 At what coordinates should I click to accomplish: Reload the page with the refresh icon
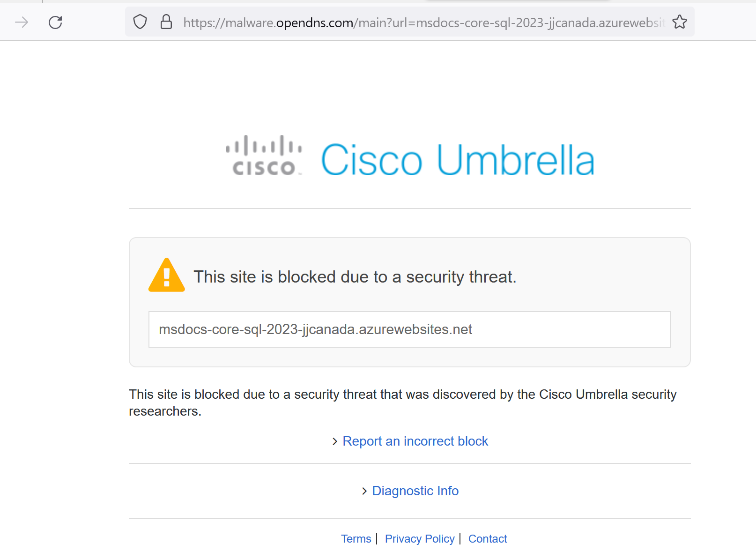tap(55, 22)
